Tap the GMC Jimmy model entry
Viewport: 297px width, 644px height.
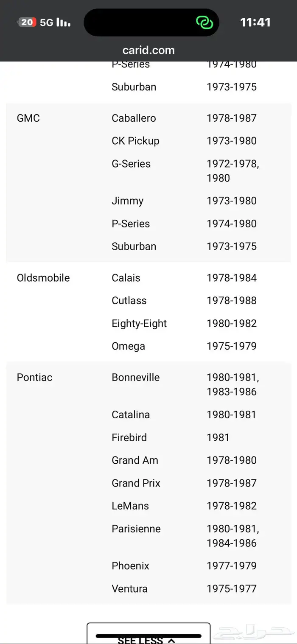click(128, 201)
